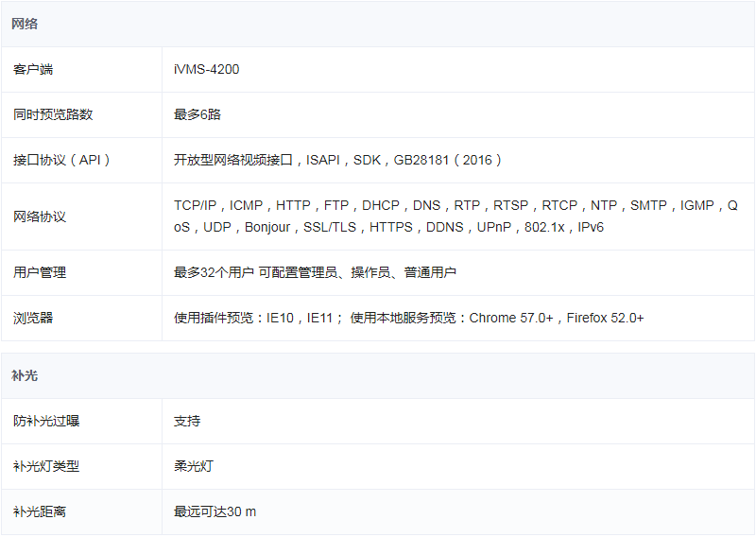This screenshot has height=537, width=756.
Task: Select the 补光灯类型 label cell
Action: [x=81, y=466]
